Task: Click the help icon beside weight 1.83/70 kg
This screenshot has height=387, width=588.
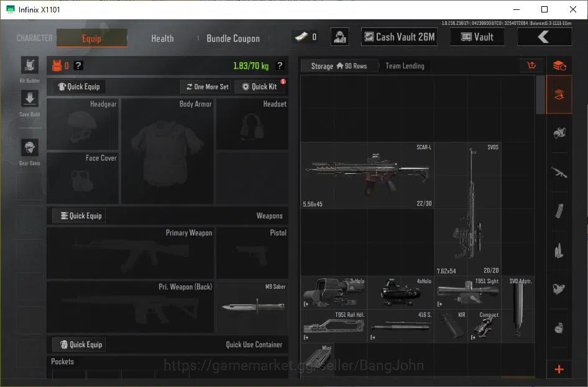Action: click(x=279, y=66)
